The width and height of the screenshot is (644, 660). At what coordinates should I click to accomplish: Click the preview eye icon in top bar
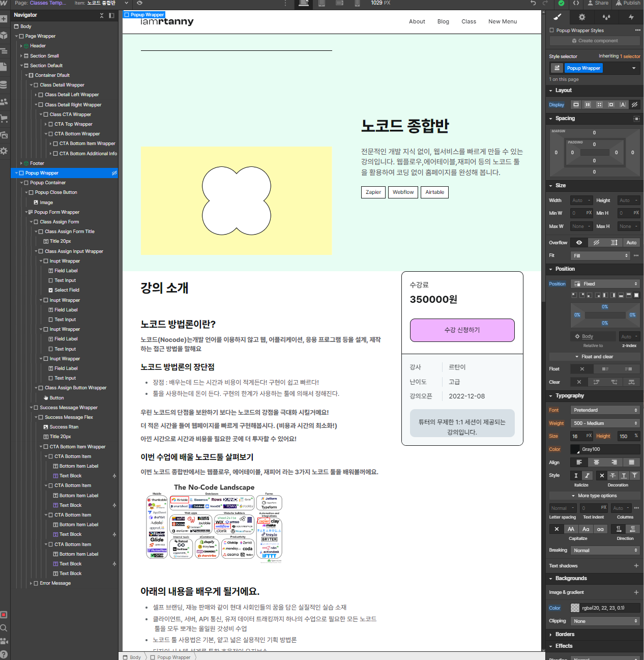(139, 3)
